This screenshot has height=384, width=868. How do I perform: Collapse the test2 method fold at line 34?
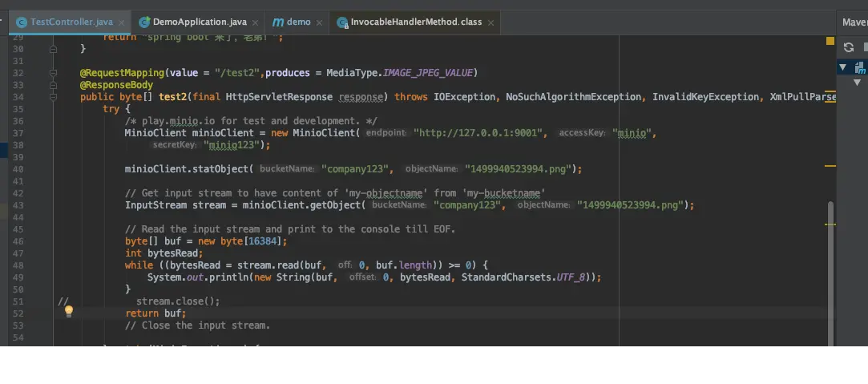(x=53, y=97)
